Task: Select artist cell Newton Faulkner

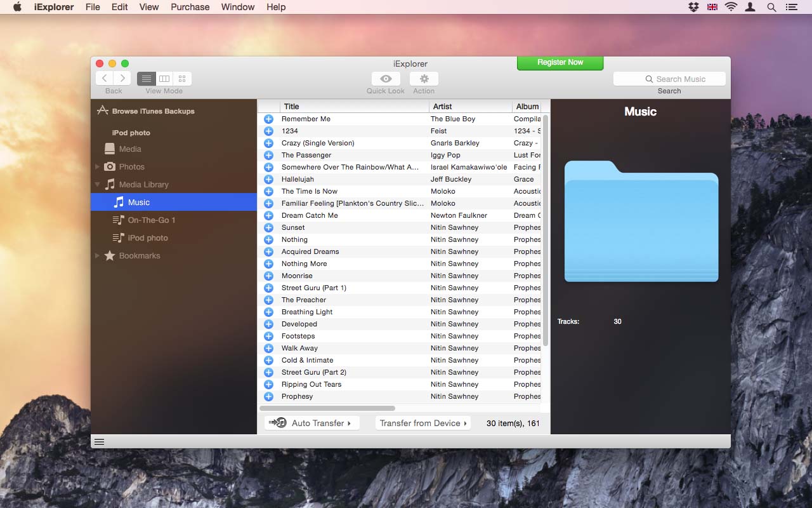Action: coord(459,215)
